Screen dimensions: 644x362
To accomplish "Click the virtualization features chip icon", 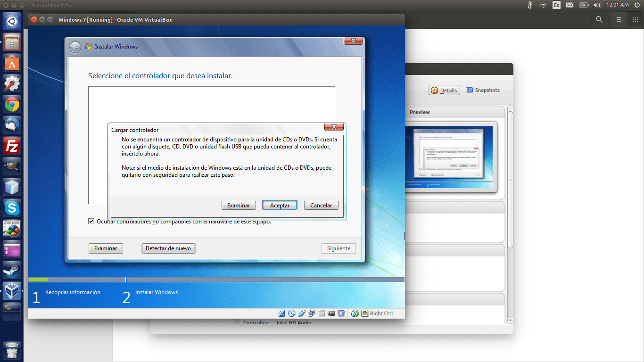I will click(x=341, y=313).
